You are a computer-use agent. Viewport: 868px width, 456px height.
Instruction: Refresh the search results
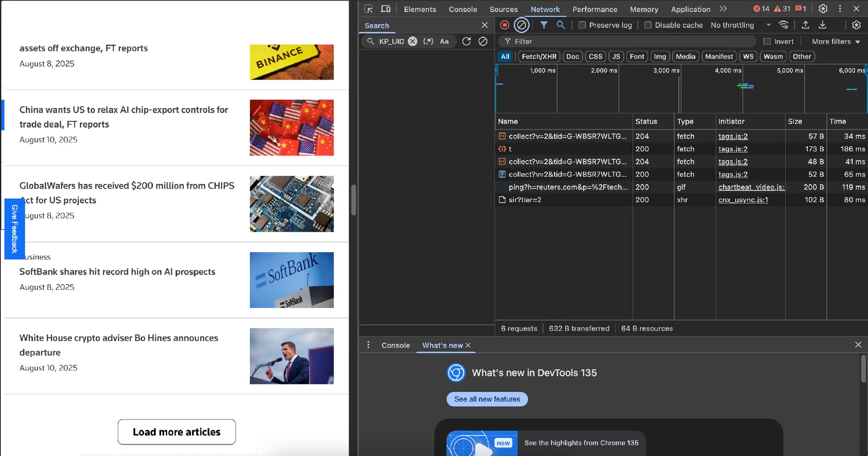(466, 41)
